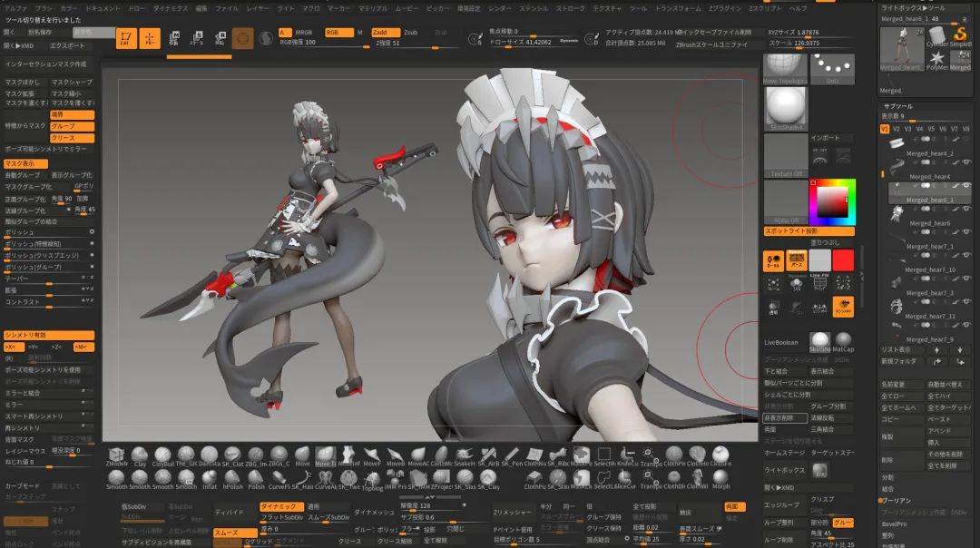Expand the ブーリアン section

pos(897,501)
